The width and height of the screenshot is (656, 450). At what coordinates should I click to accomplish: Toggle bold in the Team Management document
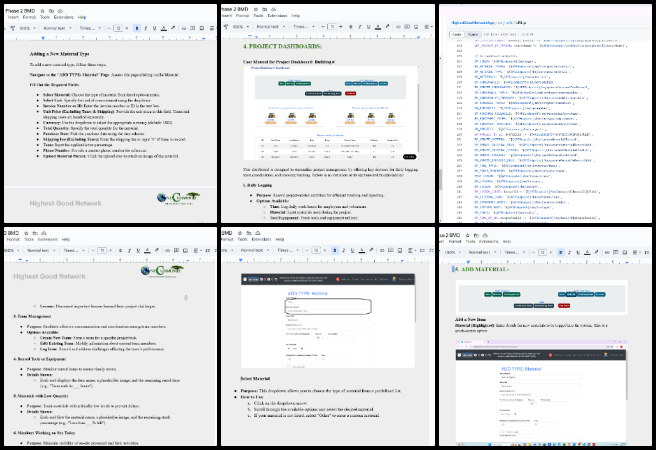[120, 251]
